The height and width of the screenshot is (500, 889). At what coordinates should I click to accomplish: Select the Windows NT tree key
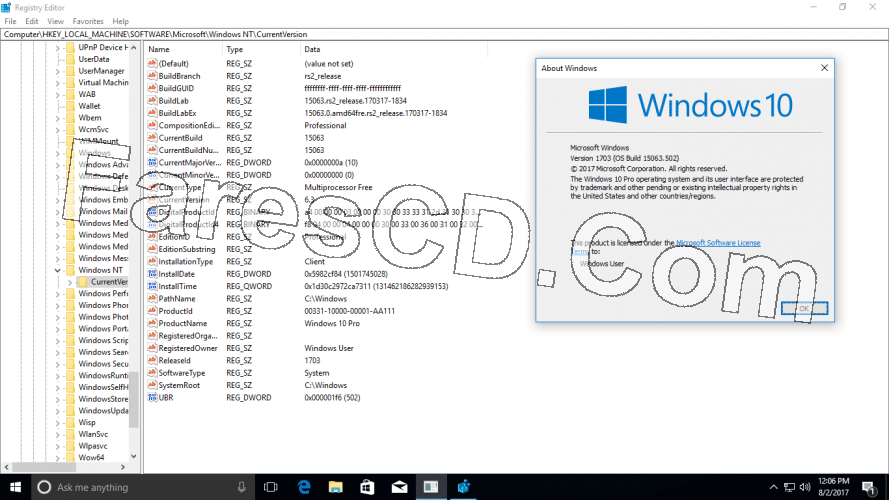[100, 270]
